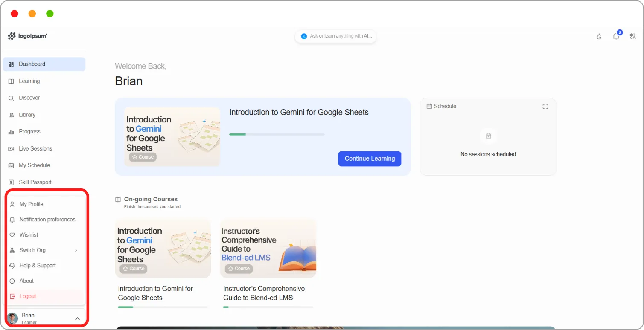Click Continue Learning button
This screenshot has height=330, width=644.
pos(370,159)
